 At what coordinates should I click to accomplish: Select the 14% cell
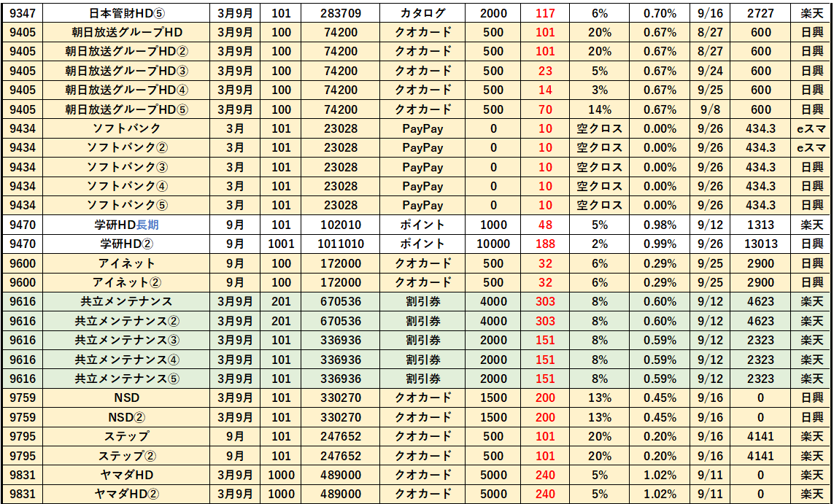[x=599, y=109]
